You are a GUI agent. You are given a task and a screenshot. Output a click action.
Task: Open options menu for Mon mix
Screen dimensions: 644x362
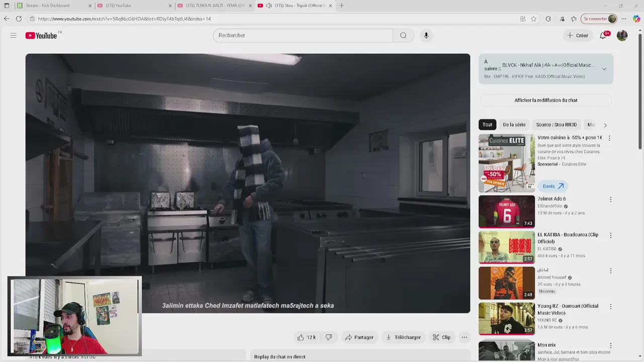coord(611,346)
